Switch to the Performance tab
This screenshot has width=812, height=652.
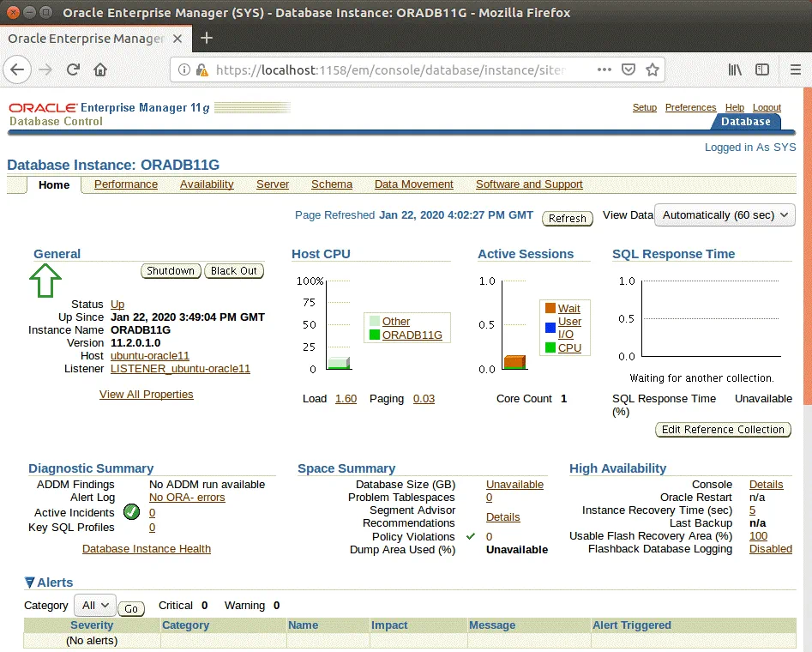126,184
